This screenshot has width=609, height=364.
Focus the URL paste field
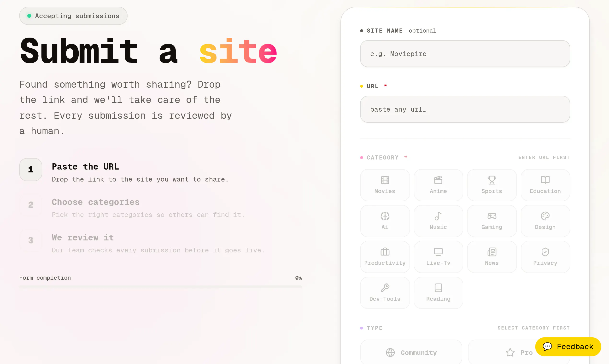tap(465, 109)
